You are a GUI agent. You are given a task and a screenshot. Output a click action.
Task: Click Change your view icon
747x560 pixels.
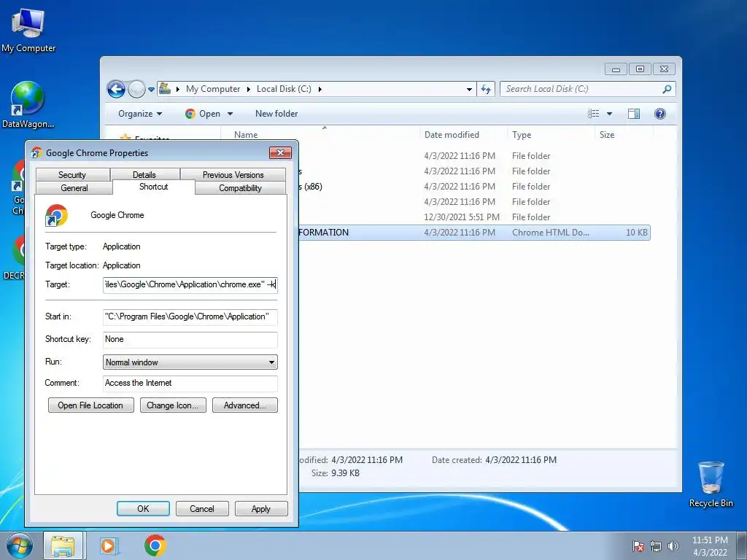(x=593, y=114)
